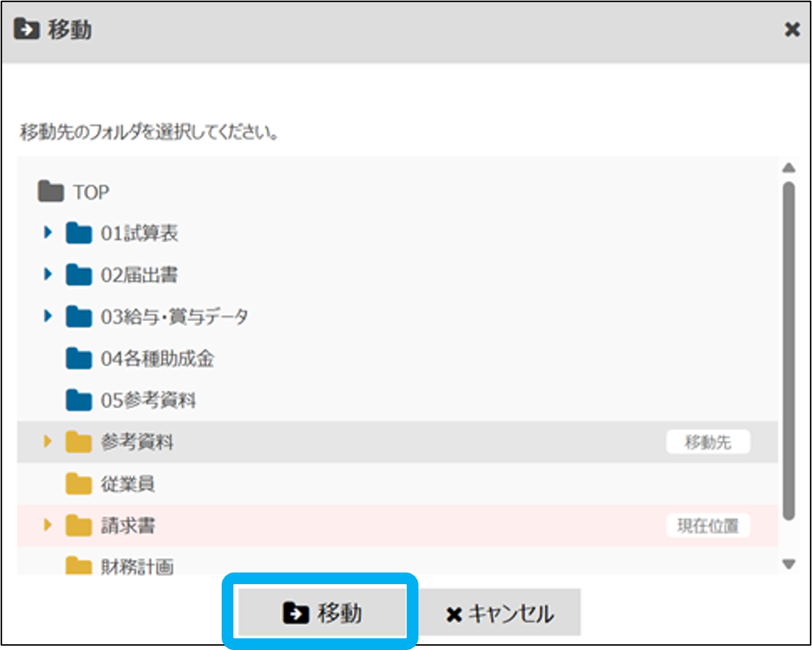Click the scrollbar down arrow
The width and height of the screenshot is (812, 650).
click(788, 564)
